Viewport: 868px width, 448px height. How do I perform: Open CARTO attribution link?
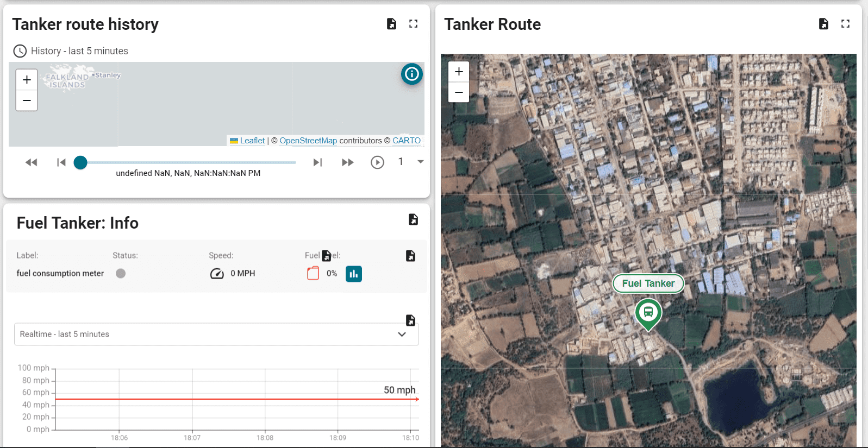coord(407,141)
